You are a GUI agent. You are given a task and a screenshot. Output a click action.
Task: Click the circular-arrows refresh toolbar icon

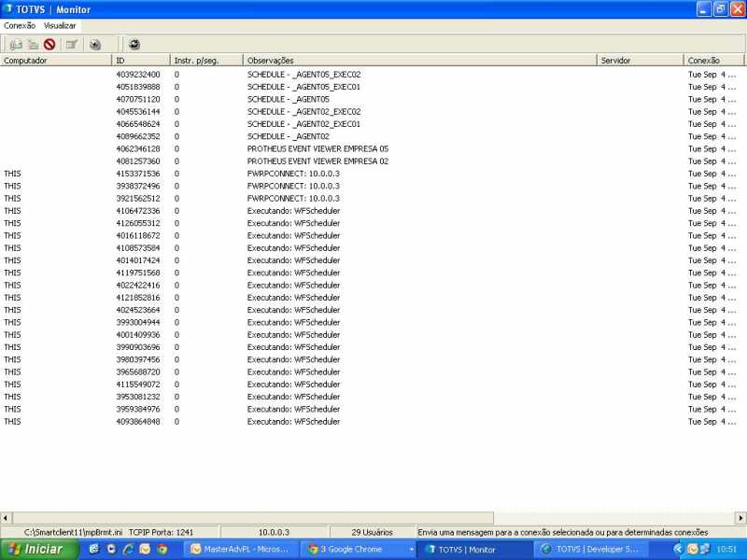point(134,45)
